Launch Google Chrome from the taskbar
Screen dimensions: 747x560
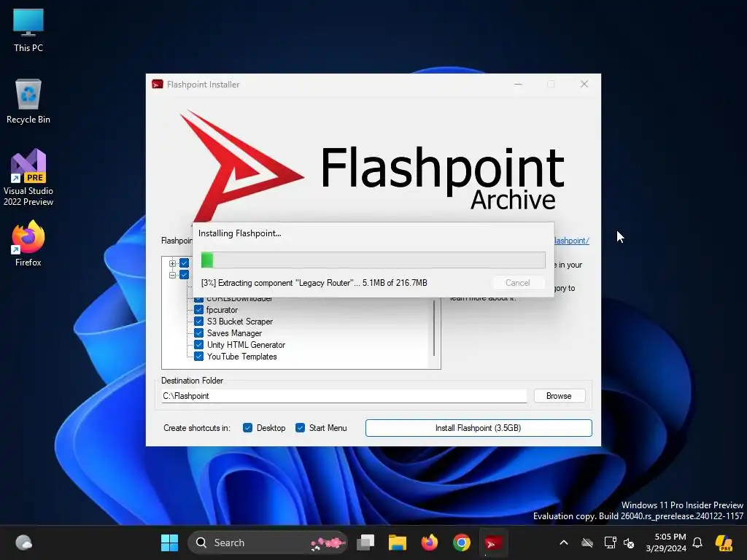461,542
